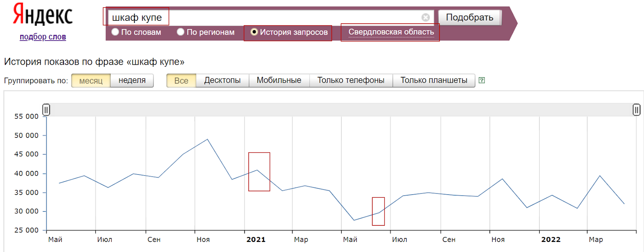Group the chart by месяц
644x252 pixels.
pos(91,81)
